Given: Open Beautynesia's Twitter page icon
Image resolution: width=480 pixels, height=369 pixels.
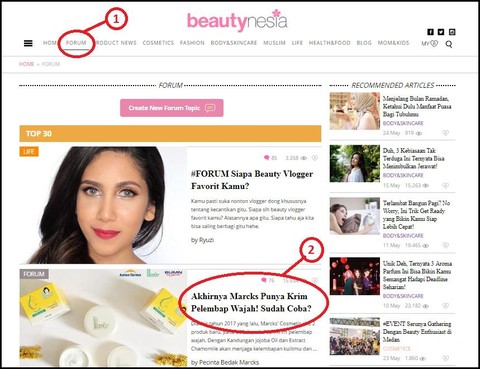Looking at the screenshot, I should pyautogui.click(x=441, y=32).
